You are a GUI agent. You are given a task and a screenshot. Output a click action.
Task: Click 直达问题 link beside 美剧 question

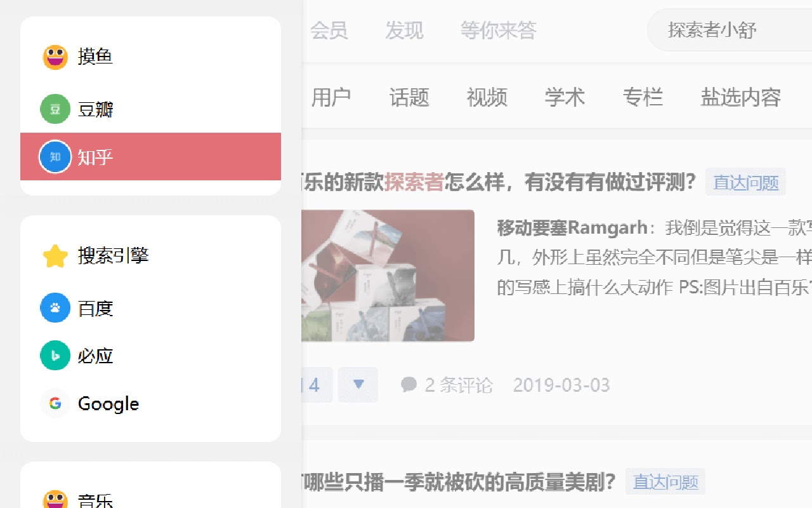(665, 482)
